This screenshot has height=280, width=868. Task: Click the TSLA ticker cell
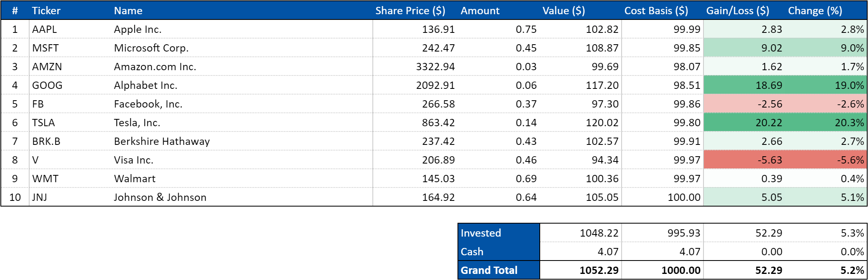pos(70,123)
